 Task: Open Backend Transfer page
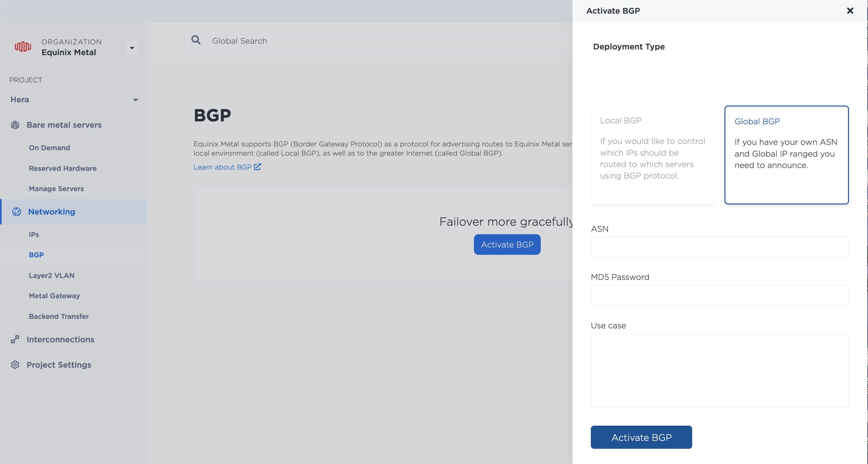click(x=59, y=316)
